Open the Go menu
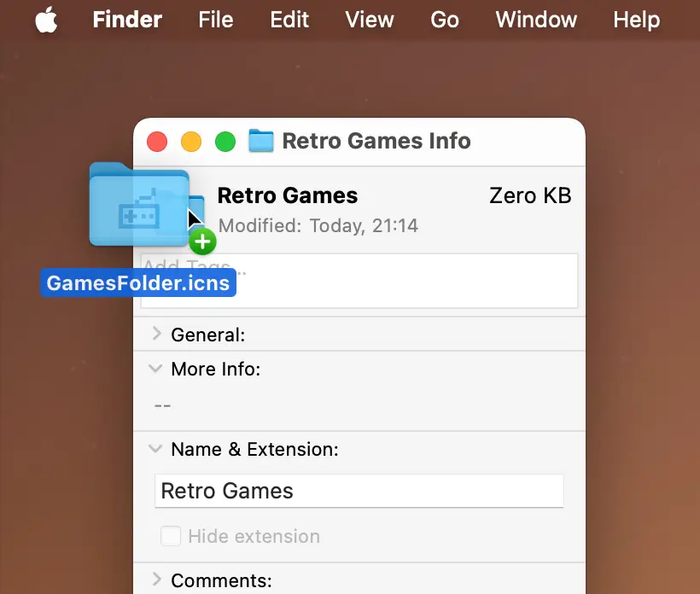Viewport: 700px width, 594px height. (x=445, y=20)
